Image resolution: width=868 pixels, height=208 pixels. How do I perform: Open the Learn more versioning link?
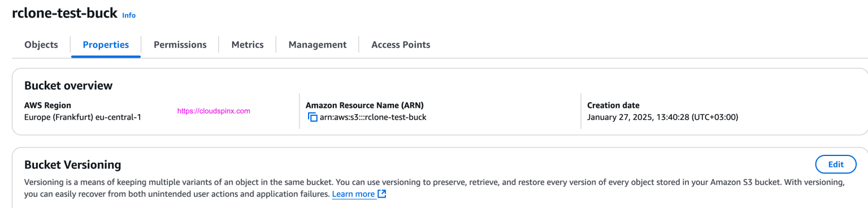tap(353, 194)
